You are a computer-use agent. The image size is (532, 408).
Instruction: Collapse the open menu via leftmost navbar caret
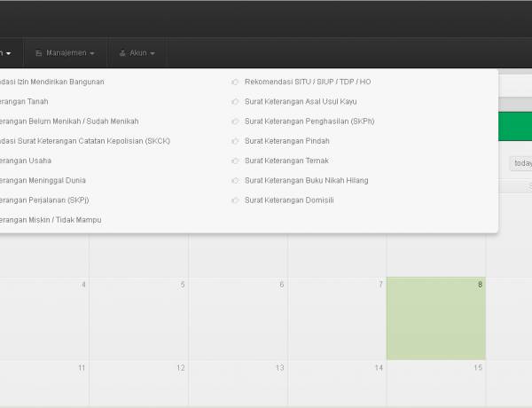[8, 53]
